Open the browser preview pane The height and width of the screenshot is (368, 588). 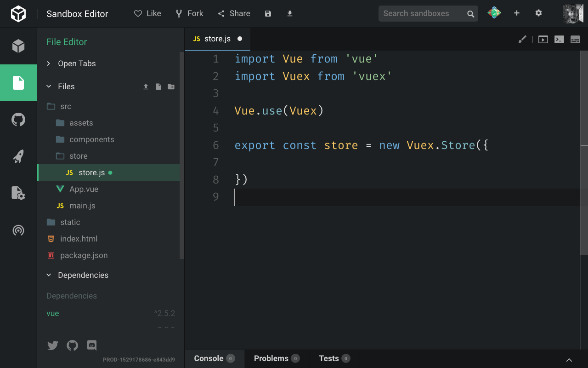543,39
